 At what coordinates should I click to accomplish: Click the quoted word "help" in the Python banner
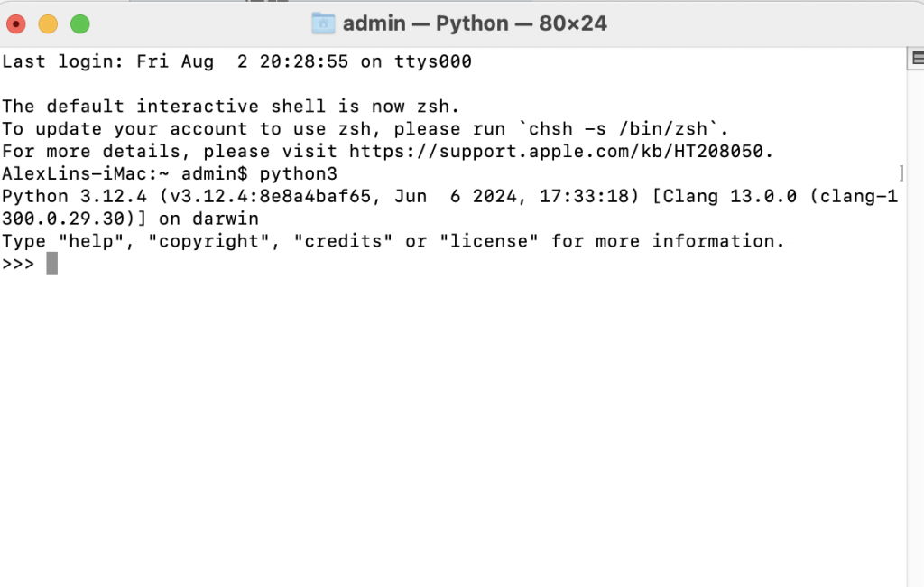pyautogui.click(x=91, y=241)
